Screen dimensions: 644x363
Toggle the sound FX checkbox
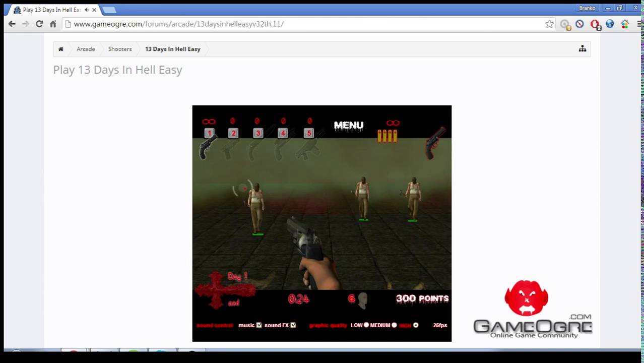(293, 325)
